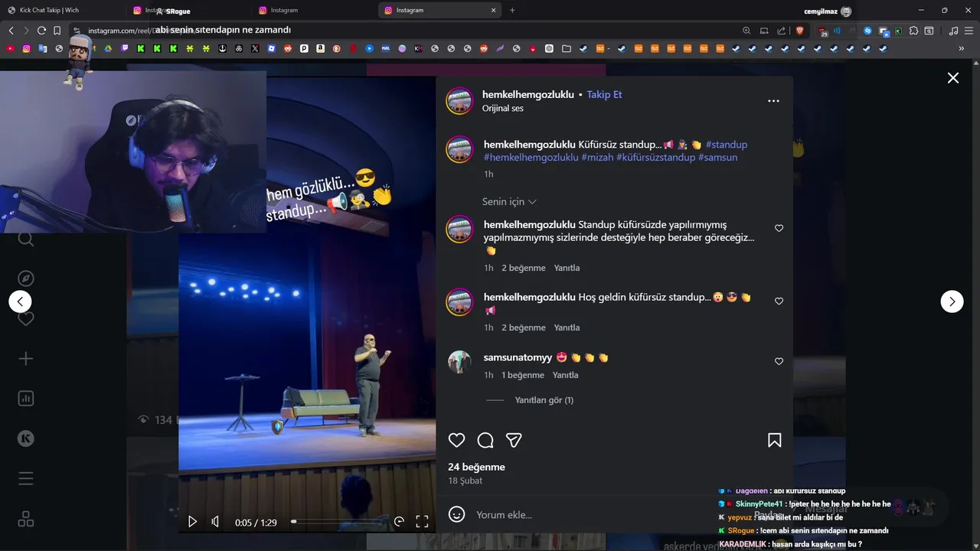Viewport: 980px width, 551px height.
Task: Open hemkelhemgozluklu header avatar
Action: click(460, 101)
